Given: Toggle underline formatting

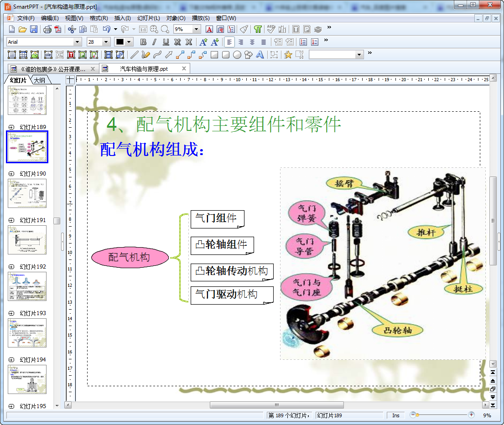Looking at the screenshot, I should click(x=166, y=42).
